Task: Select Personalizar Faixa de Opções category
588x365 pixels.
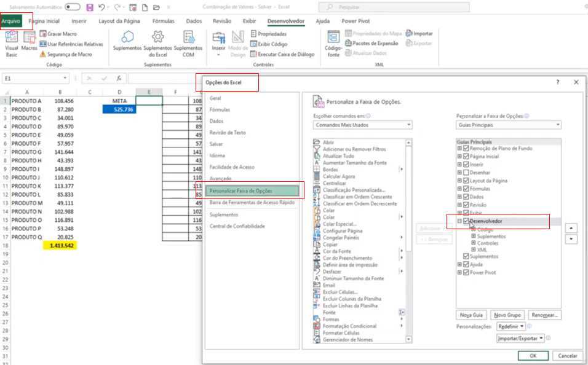Action: 252,190
